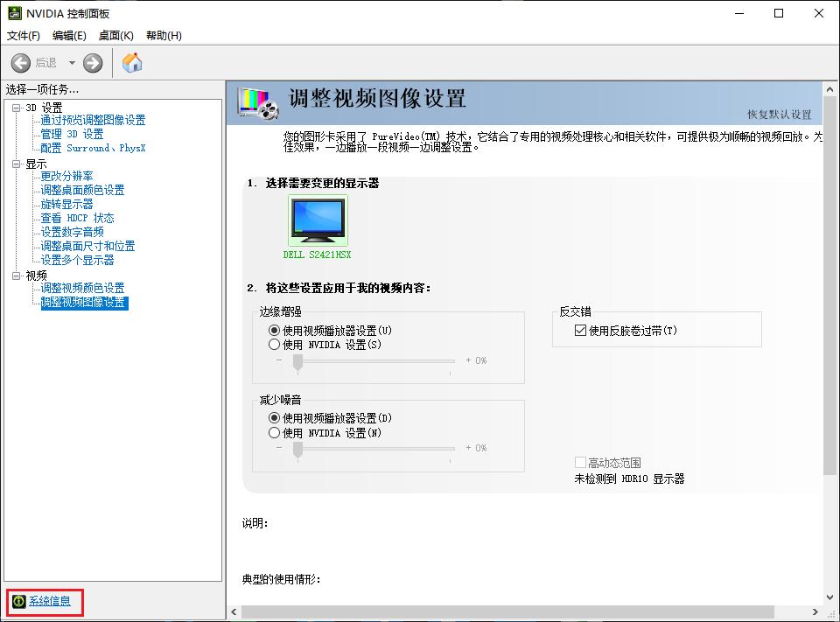Open the back history dropdown arrow
Image resolution: width=840 pixels, height=622 pixels.
pos(72,63)
